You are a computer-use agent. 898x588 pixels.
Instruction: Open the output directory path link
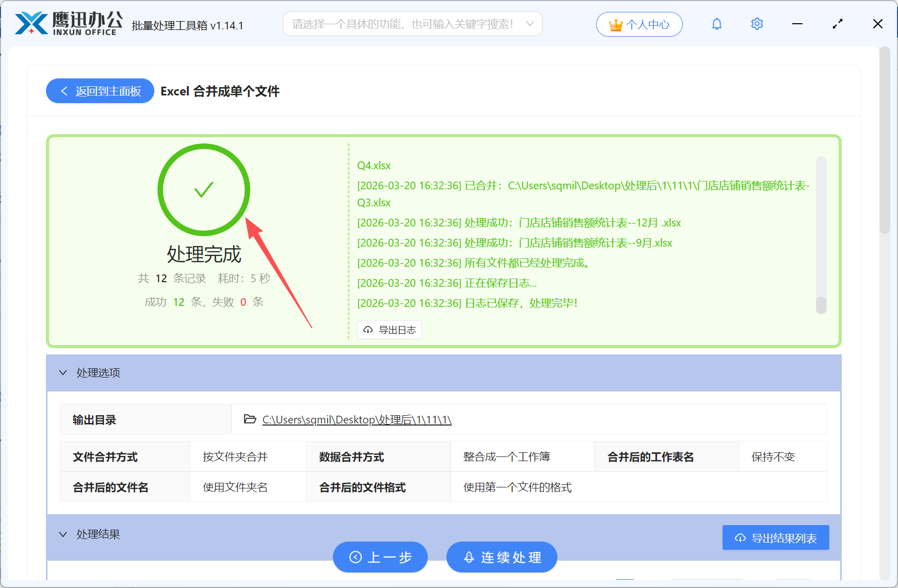pyautogui.click(x=356, y=419)
